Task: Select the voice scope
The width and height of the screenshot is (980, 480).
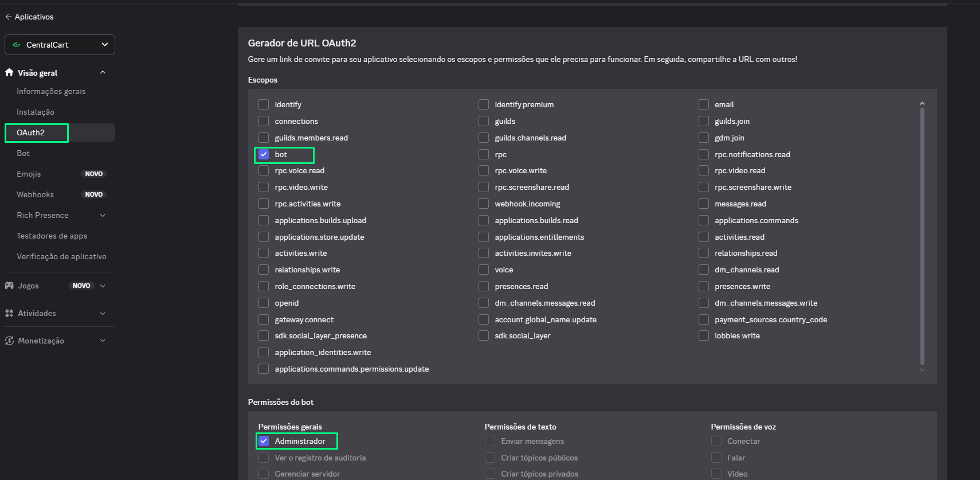Action: (484, 270)
